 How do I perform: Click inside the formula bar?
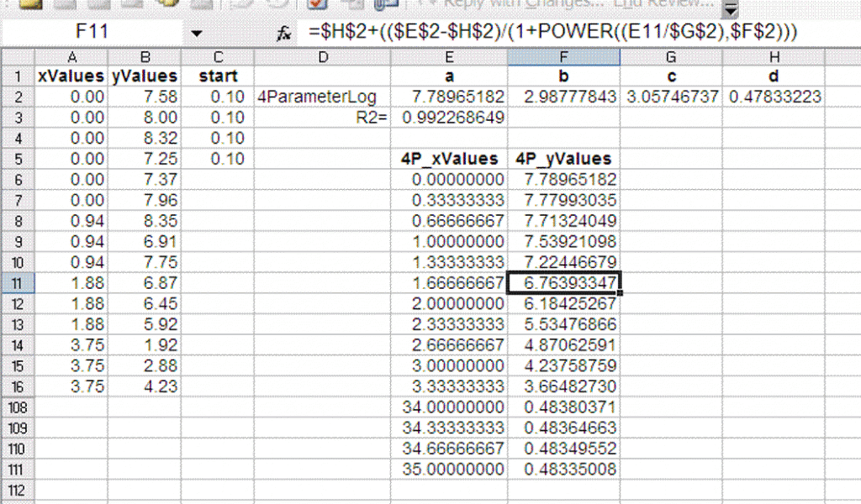pyautogui.click(x=504, y=32)
